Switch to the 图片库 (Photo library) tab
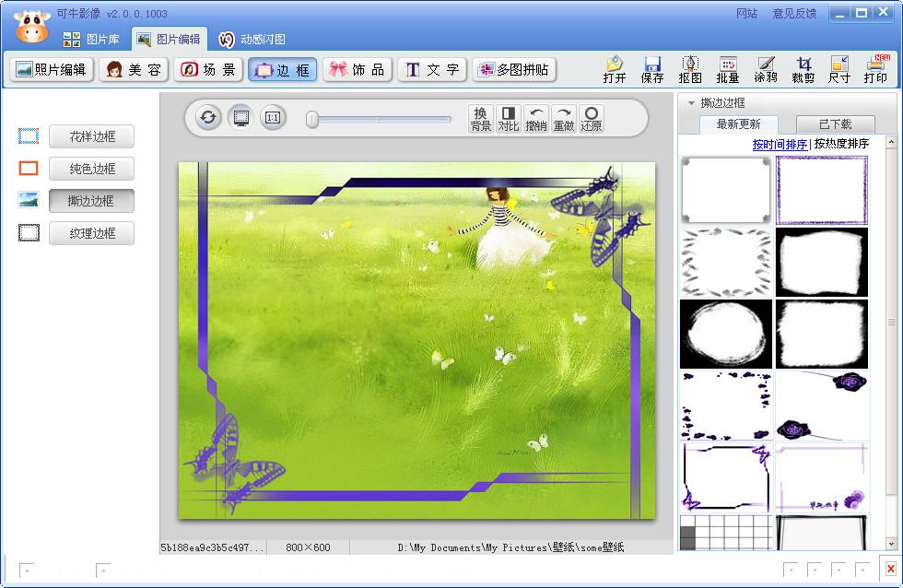The image size is (903, 588). pyautogui.click(x=92, y=40)
